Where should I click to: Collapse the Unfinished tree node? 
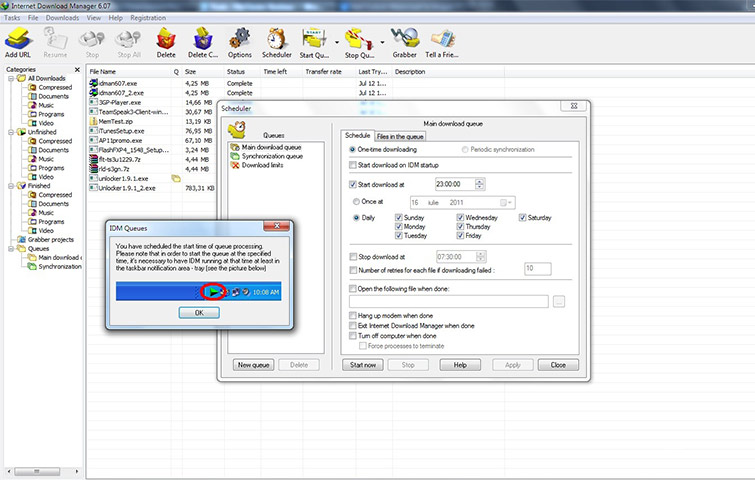pos(11,132)
